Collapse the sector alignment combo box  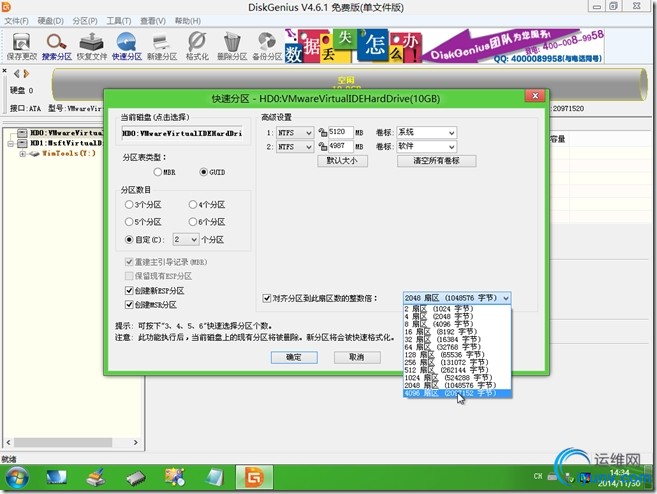pos(506,298)
